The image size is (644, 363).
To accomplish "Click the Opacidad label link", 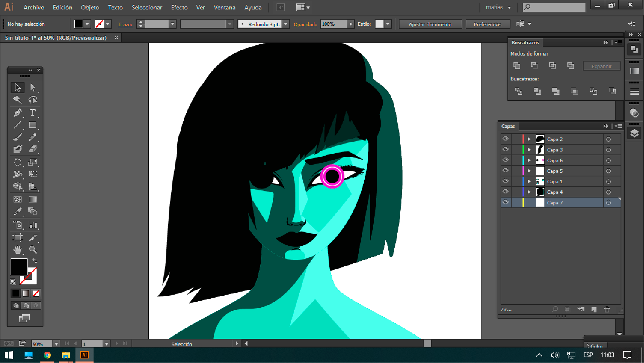I will [x=305, y=25].
